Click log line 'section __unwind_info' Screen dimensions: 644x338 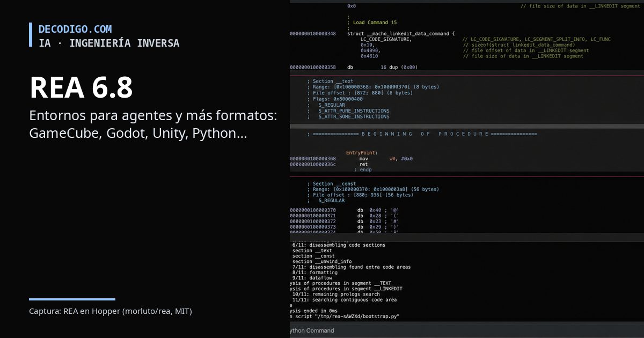pos(322,262)
